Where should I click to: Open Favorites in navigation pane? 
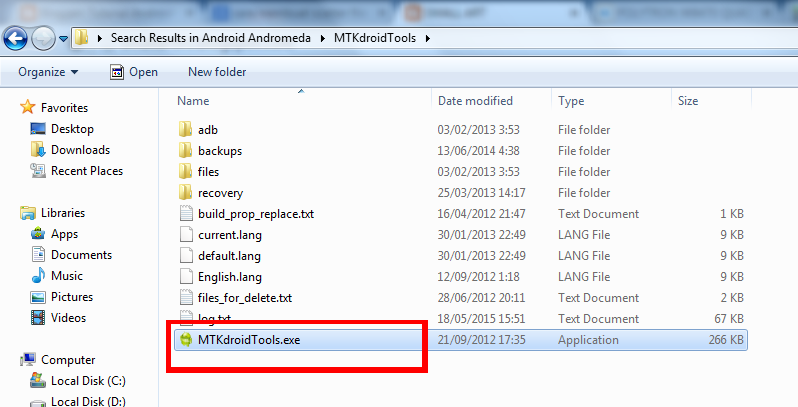64,108
